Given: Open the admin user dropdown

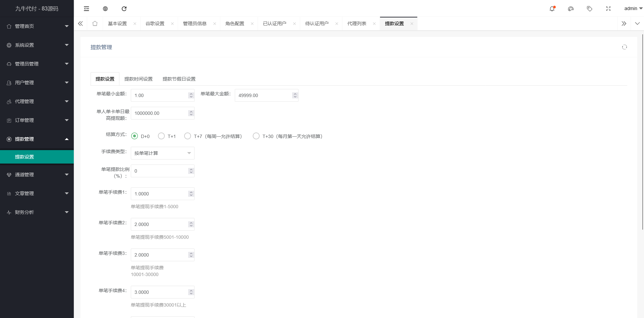Looking at the screenshot, I should [633, 9].
